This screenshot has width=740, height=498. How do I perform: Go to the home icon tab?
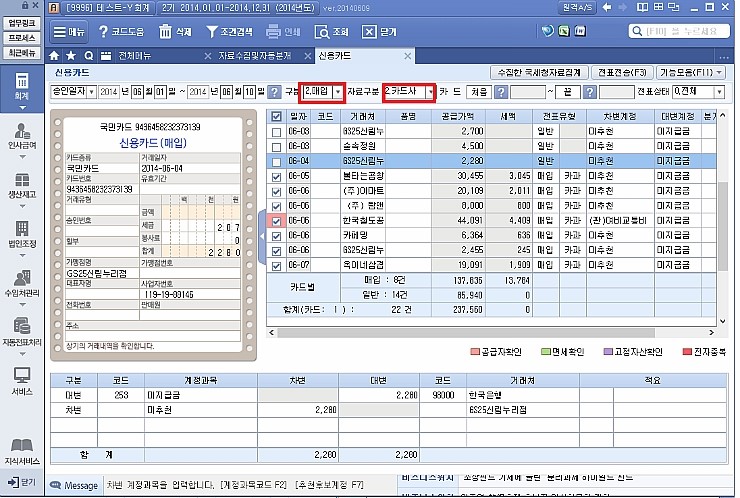[x=54, y=56]
